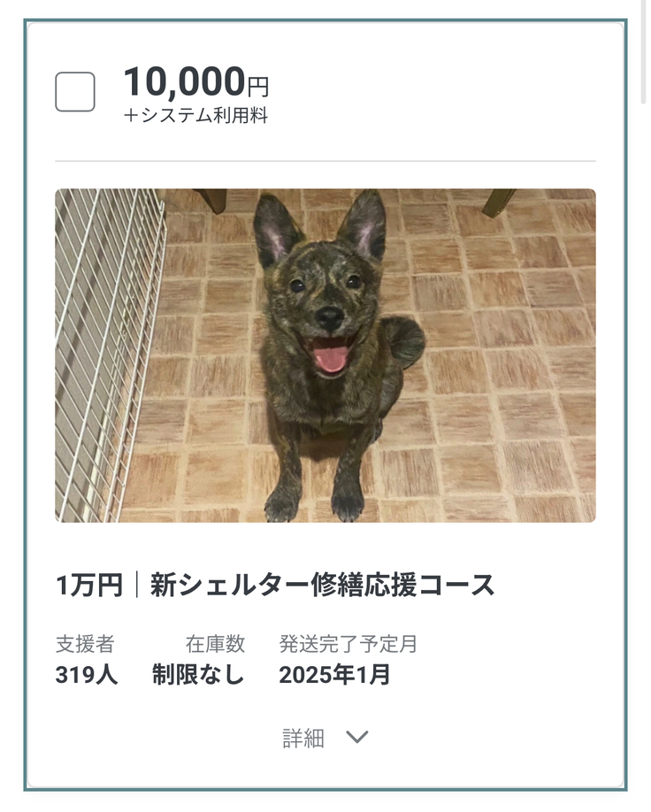
Task: Tick the 10,000円 reward checkbox
Action: tap(75, 91)
